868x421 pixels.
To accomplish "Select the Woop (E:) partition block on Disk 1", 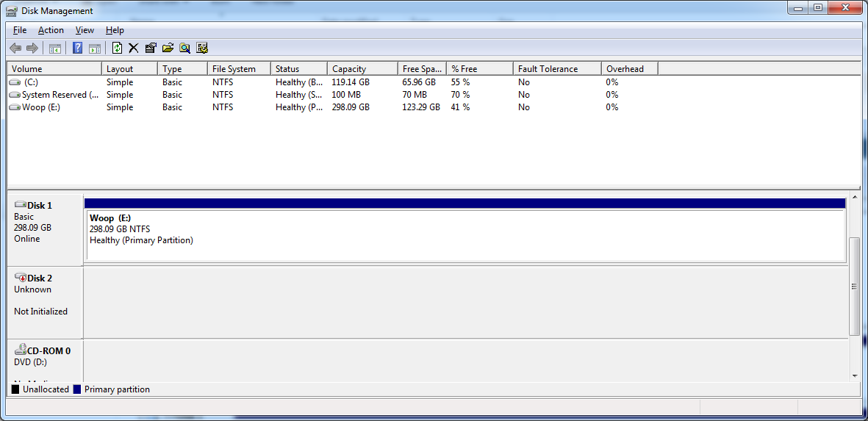I will point(465,234).
